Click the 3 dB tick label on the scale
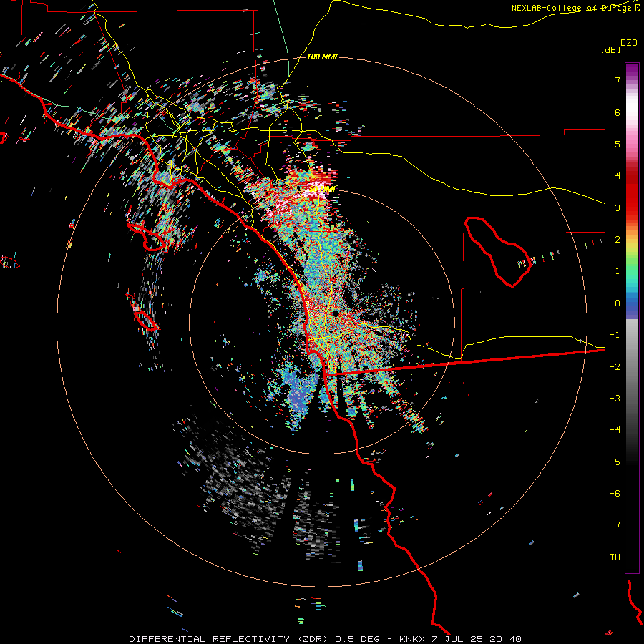Image resolution: width=644 pixels, height=644 pixels. (x=618, y=208)
